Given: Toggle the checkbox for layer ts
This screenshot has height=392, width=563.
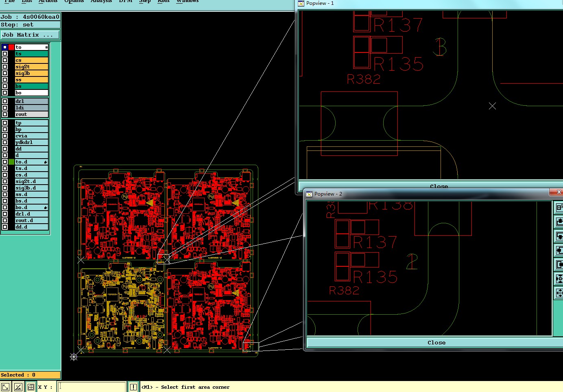Looking at the screenshot, I should pos(5,54).
